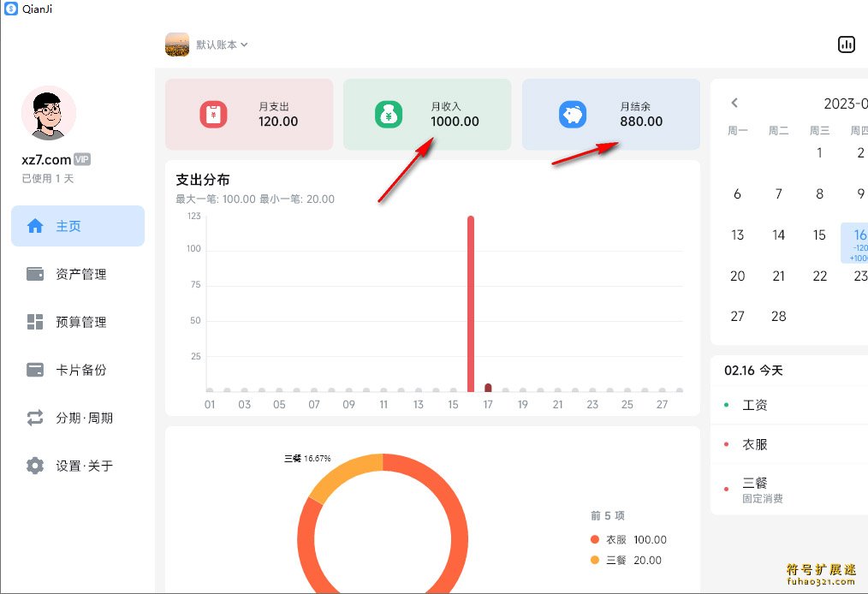
Task: Click the home icon beside 主页
Action: pyautogui.click(x=35, y=226)
